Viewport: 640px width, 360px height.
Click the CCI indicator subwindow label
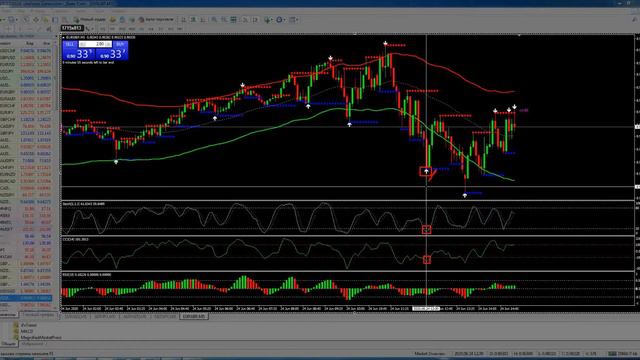[x=76, y=239]
